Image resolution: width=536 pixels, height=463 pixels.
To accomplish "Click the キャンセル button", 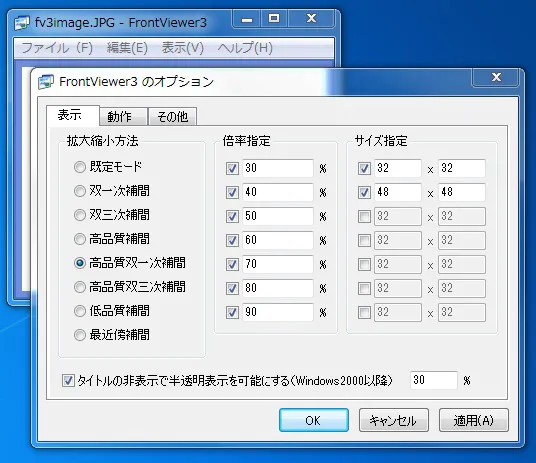I will tap(393, 420).
